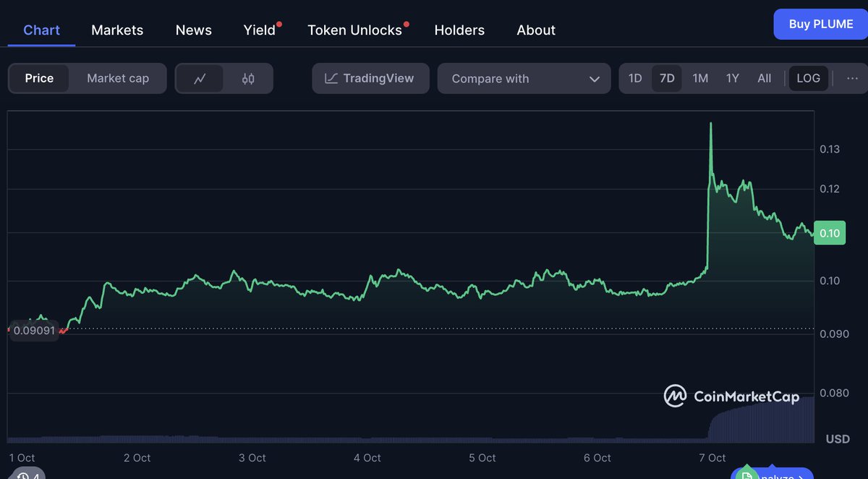Click the CoinMarketCap logo watermark
Viewport: 868px width, 479px height.
[x=731, y=396]
